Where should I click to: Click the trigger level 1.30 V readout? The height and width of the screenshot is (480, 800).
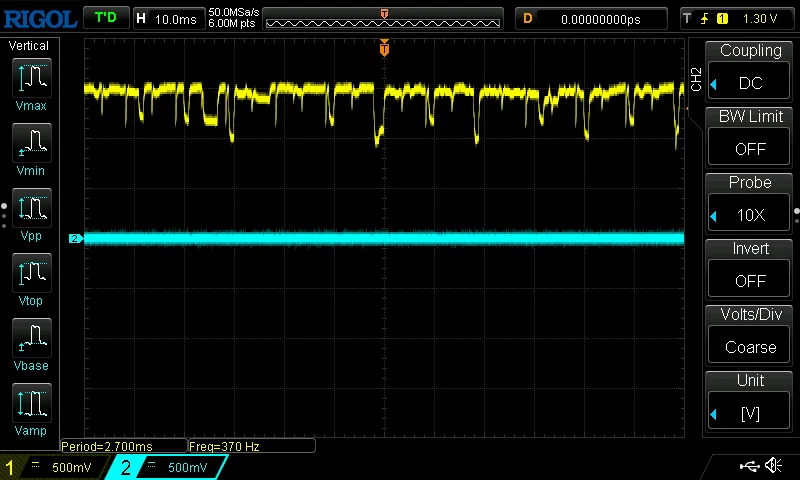[760, 19]
